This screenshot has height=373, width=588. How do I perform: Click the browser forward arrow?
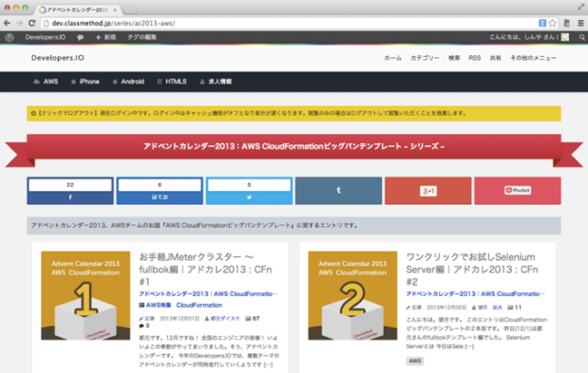point(19,23)
